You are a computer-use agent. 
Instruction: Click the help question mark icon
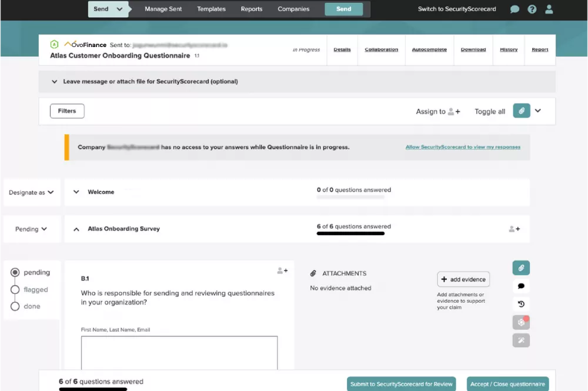pos(532,9)
